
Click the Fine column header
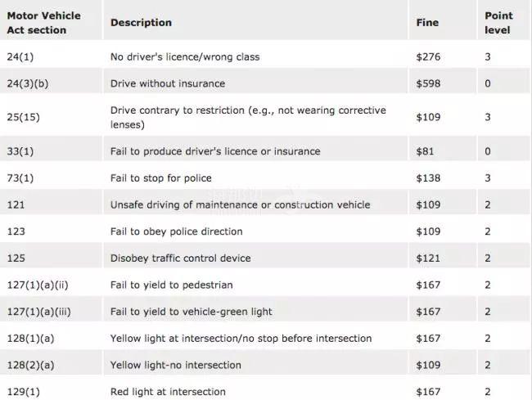(x=427, y=22)
